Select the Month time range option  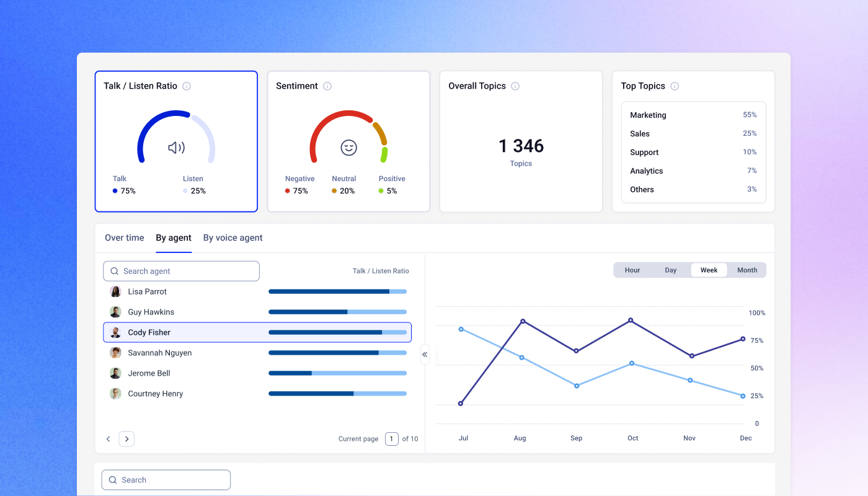point(747,270)
